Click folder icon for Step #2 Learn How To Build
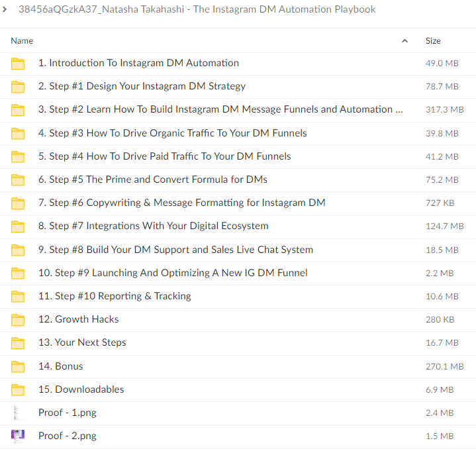 pyautogui.click(x=18, y=110)
